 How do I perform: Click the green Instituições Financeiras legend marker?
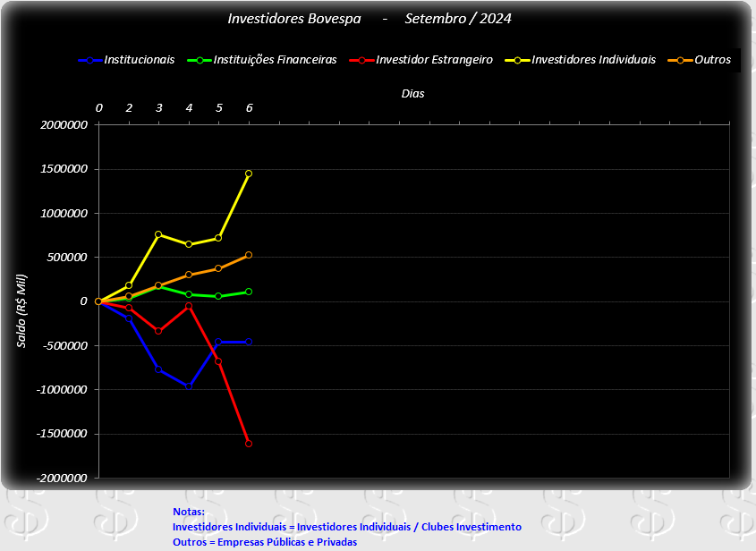200,60
